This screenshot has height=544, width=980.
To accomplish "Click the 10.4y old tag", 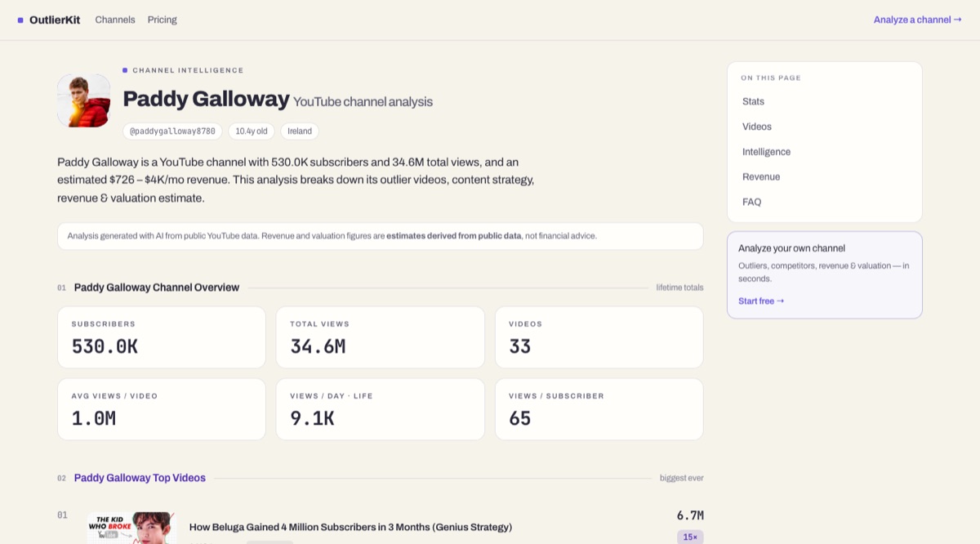I will click(x=252, y=131).
